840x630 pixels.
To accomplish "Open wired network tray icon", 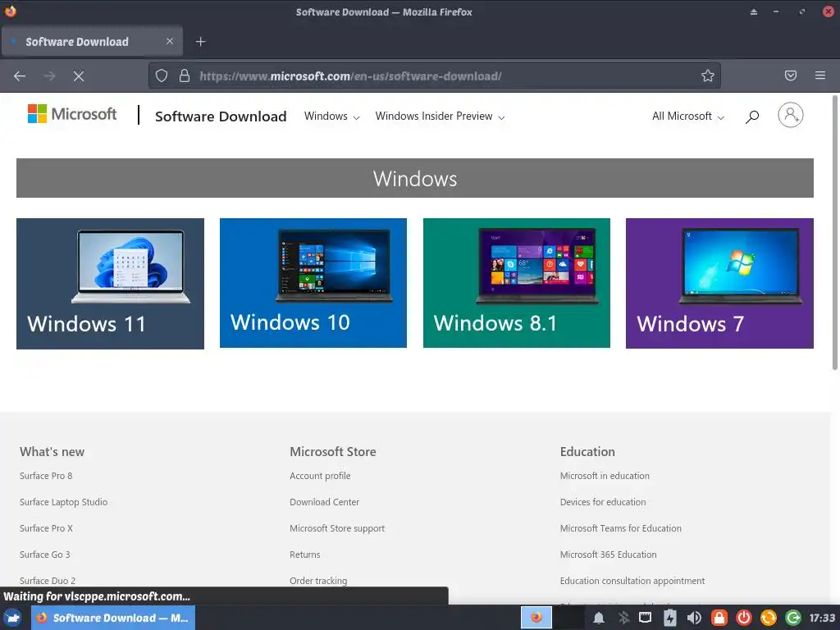I will [646, 619].
